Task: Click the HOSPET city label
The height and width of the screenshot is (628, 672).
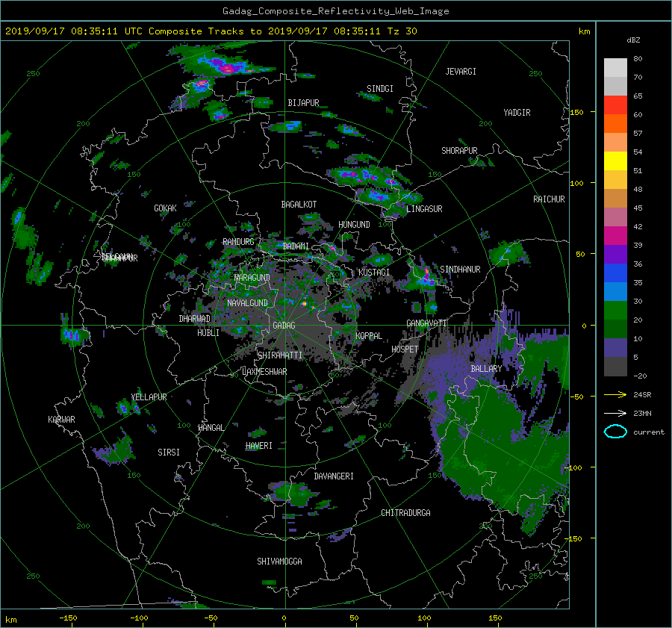Action: (x=405, y=349)
